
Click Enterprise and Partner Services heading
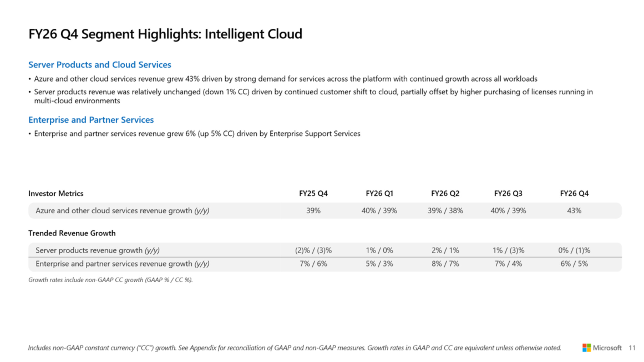click(91, 120)
